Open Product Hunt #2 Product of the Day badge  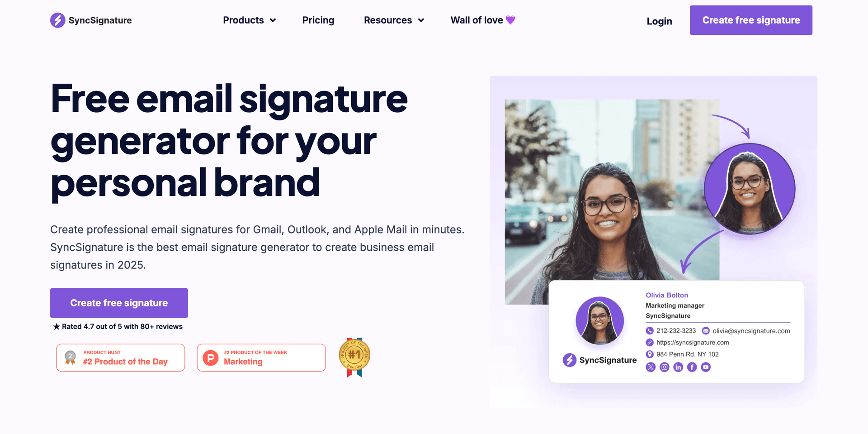(120, 358)
